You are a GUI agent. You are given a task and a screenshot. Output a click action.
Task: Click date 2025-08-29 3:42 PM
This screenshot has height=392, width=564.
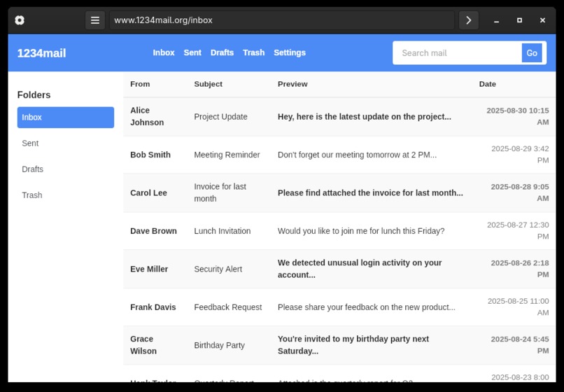click(520, 155)
